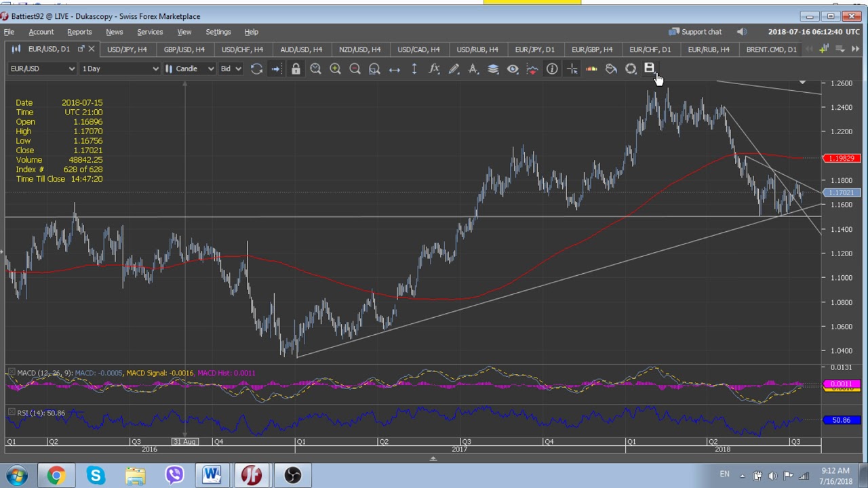Viewport: 868px width, 488px height.
Task: Open the File menu
Action: 9,32
